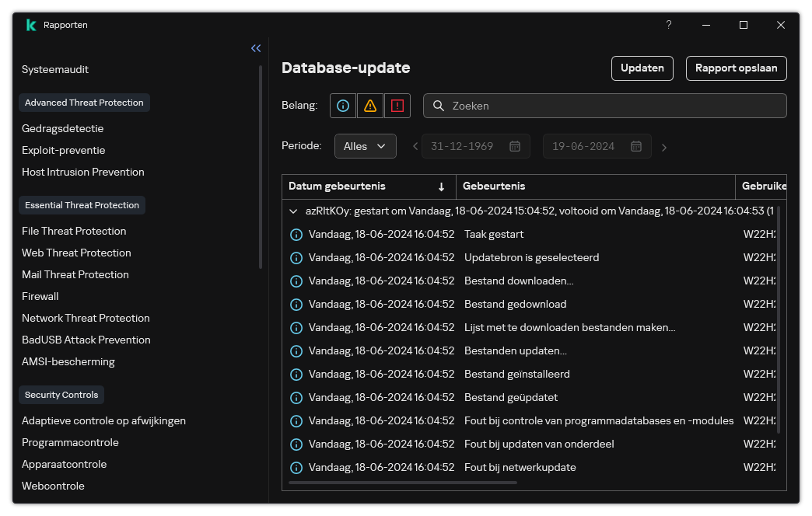812x516 pixels.
Task: Toggle the informational importance filter
Action: 343,106
